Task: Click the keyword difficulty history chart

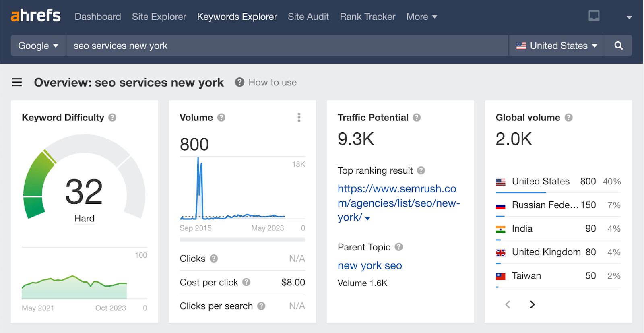Action: point(74,287)
